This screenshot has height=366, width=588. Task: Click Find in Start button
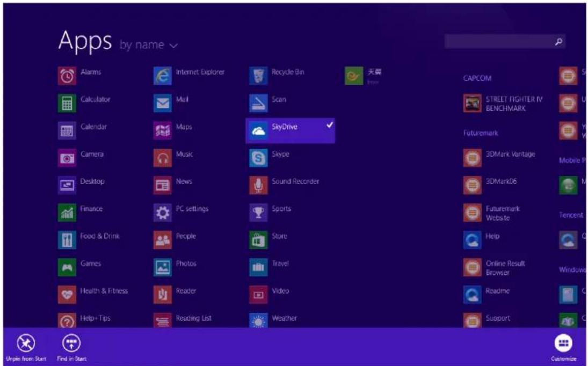(x=71, y=348)
